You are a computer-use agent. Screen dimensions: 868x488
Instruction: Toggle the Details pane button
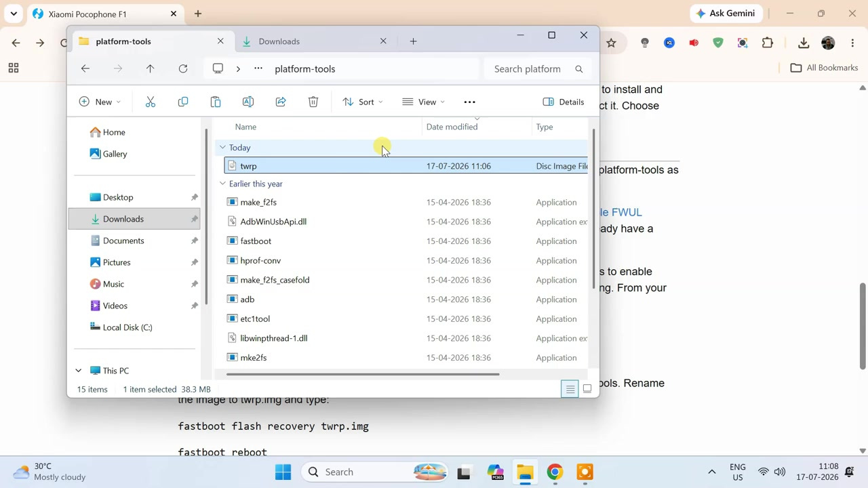564,102
